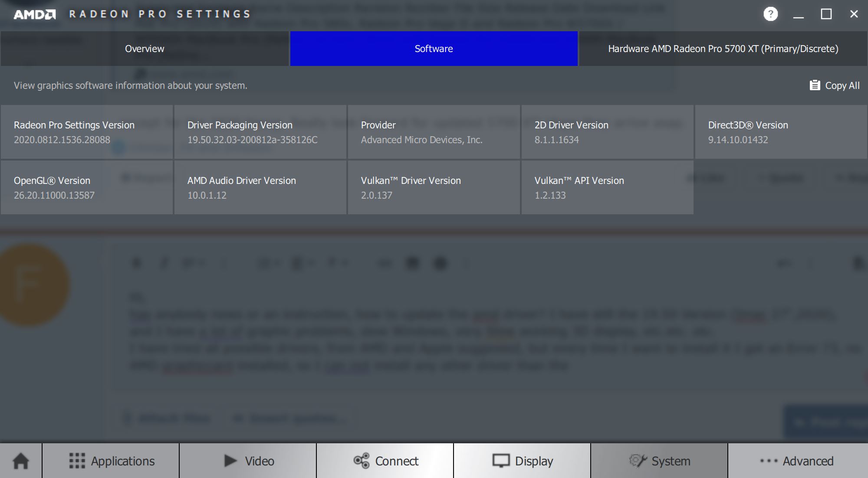This screenshot has width=868, height=478.
Task: Open the Display section label
Action: (x=534, y=461)
